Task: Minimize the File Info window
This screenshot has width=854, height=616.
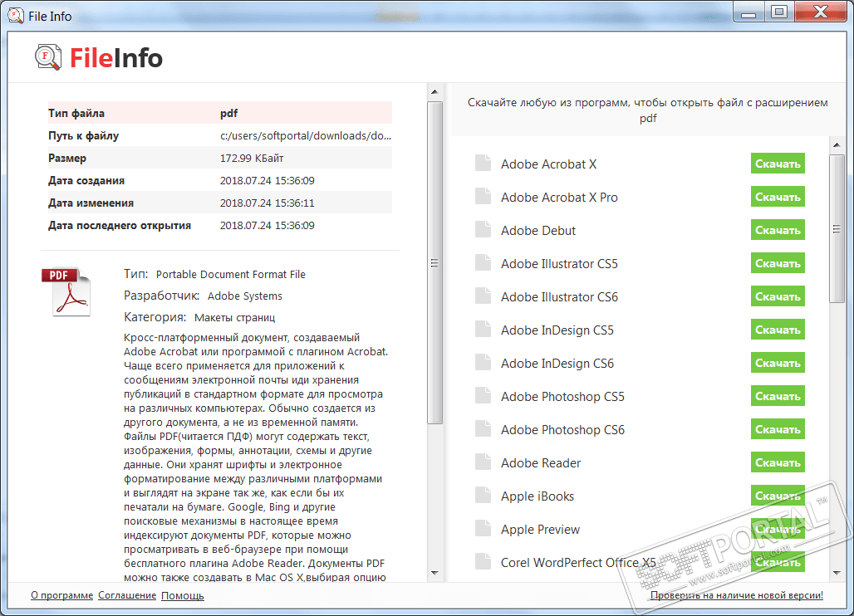Action: point(748,12)
